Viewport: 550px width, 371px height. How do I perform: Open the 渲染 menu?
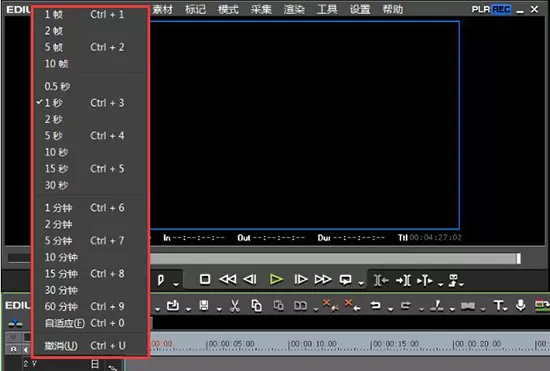pyautogui.click(x=294, y=9)
